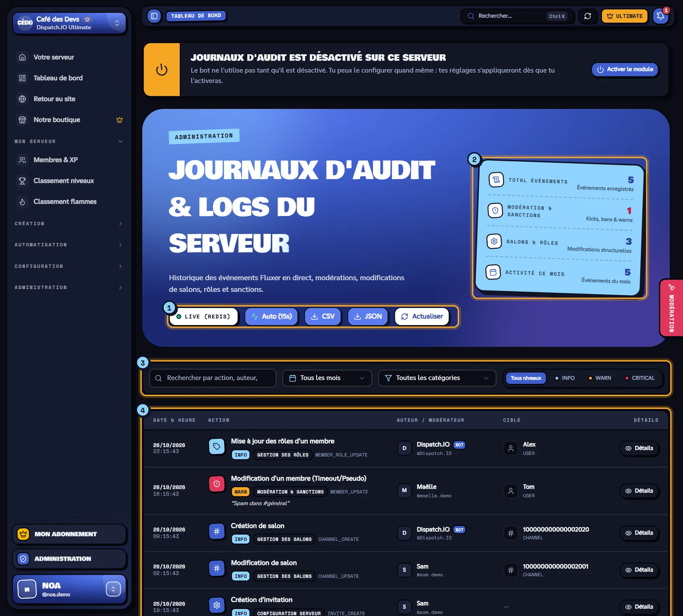Open the notifications bell
This screenshot has width=683, height=616.
(x=660, y=16)
